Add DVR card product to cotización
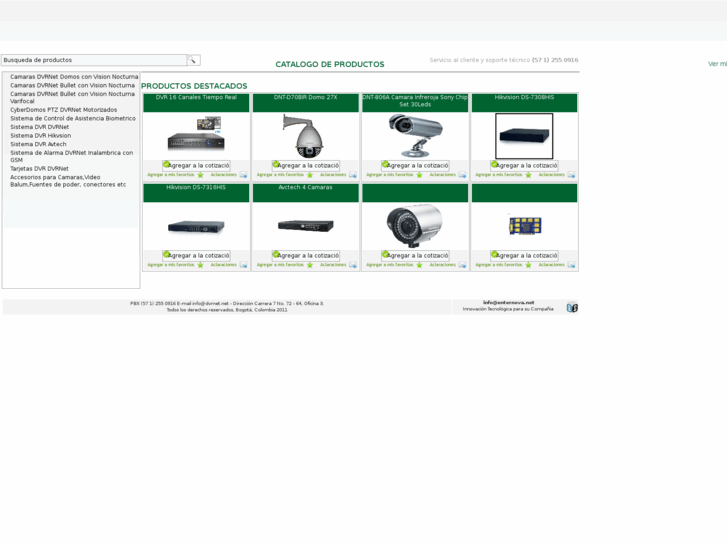 pos(524,256)
